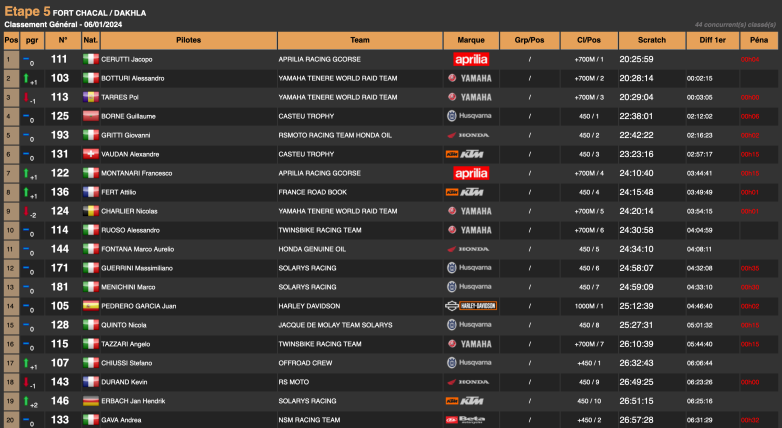Click the Etape 5 title
782x428 pixels.
coord(27,10)
